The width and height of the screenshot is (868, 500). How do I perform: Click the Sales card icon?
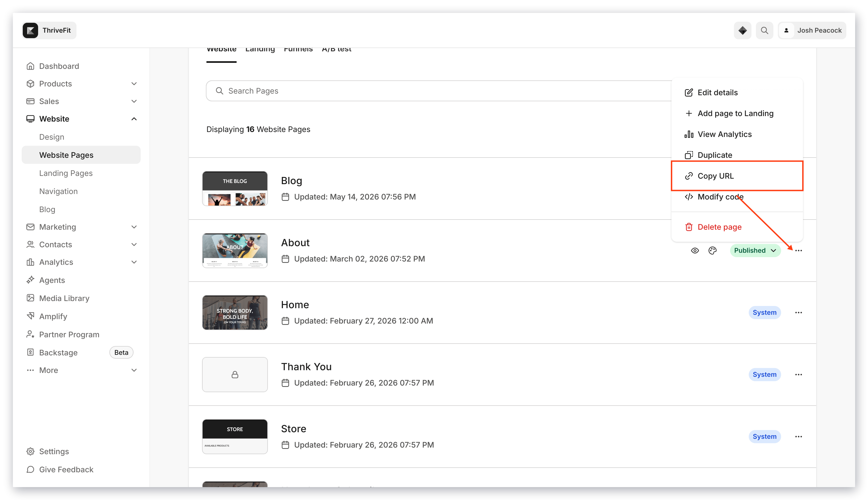tap(30, 101)
